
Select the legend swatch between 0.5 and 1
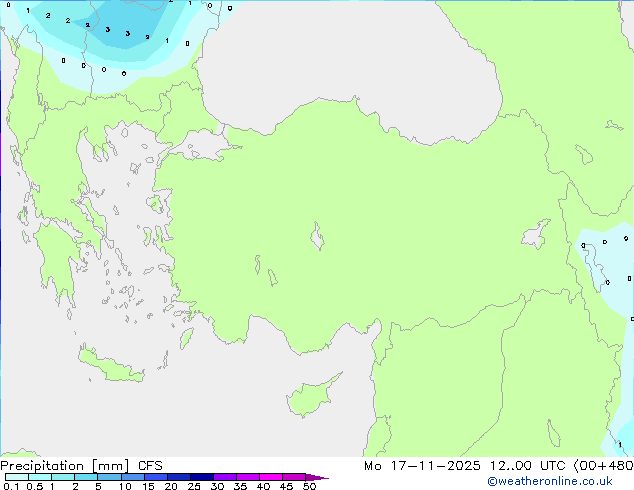point(40,477)
